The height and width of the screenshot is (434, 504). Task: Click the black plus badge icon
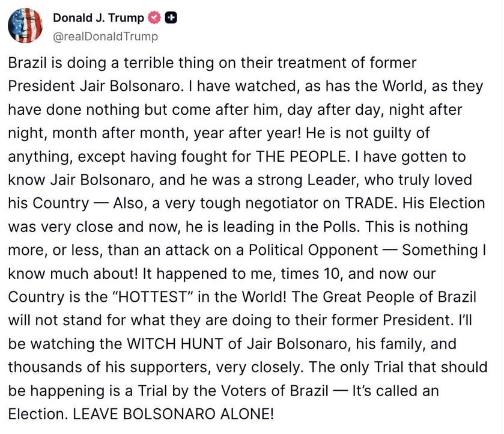171,18
